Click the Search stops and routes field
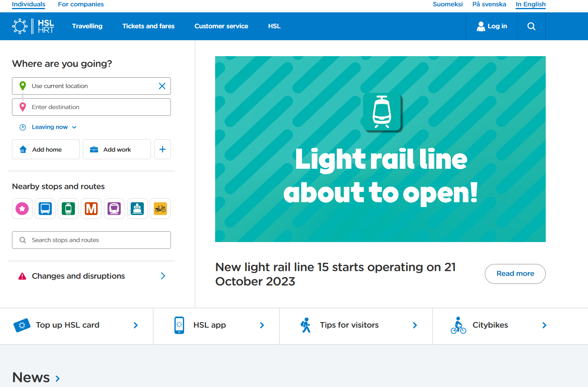This screenshot has width=588, height=387. (91, 240)
